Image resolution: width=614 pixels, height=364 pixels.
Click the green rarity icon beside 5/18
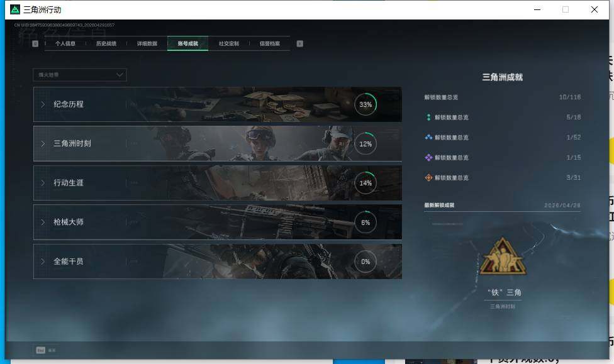[x=428, y=117]
